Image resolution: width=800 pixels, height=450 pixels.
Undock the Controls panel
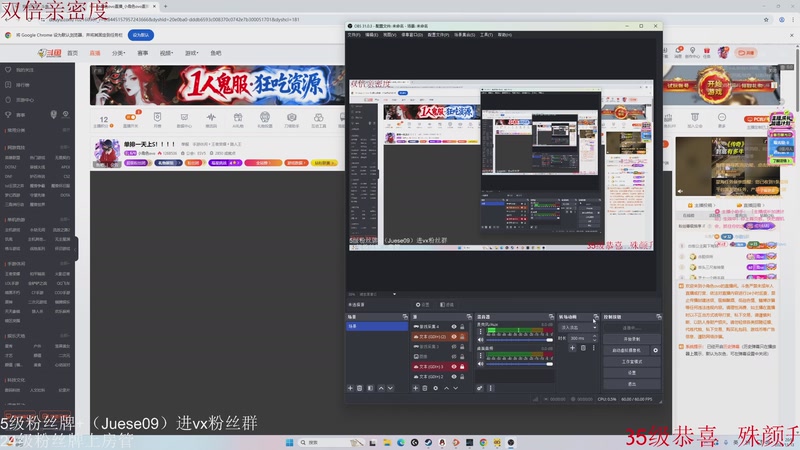click(x=659, y=317)
